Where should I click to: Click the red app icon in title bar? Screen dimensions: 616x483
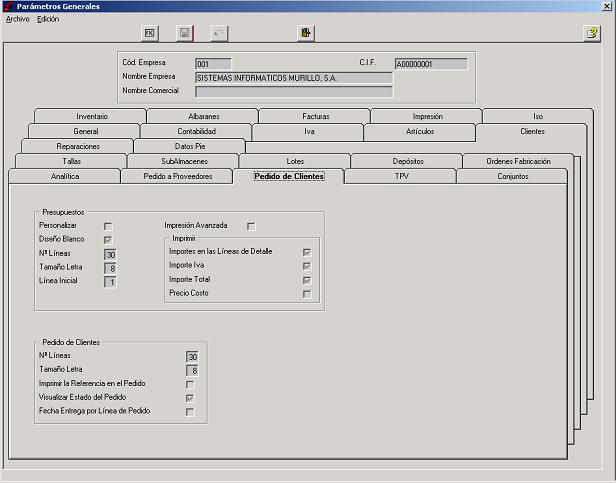click(9, 6)
